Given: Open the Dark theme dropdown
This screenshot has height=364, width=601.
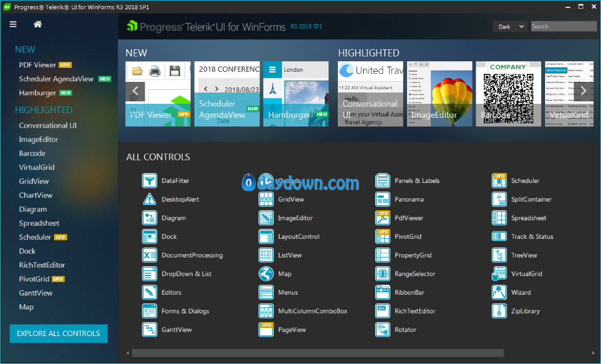Looking at the screenshot, I should (x=510, y=27).
